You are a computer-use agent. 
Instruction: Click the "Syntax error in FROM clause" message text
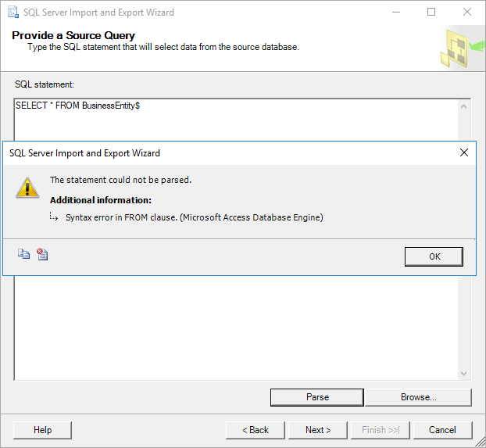[194, 217]
